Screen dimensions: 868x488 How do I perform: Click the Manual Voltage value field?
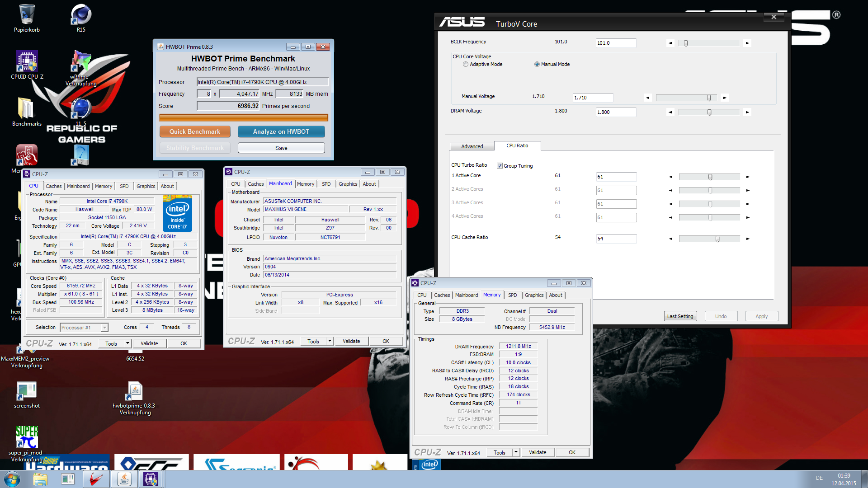(593, 98)
